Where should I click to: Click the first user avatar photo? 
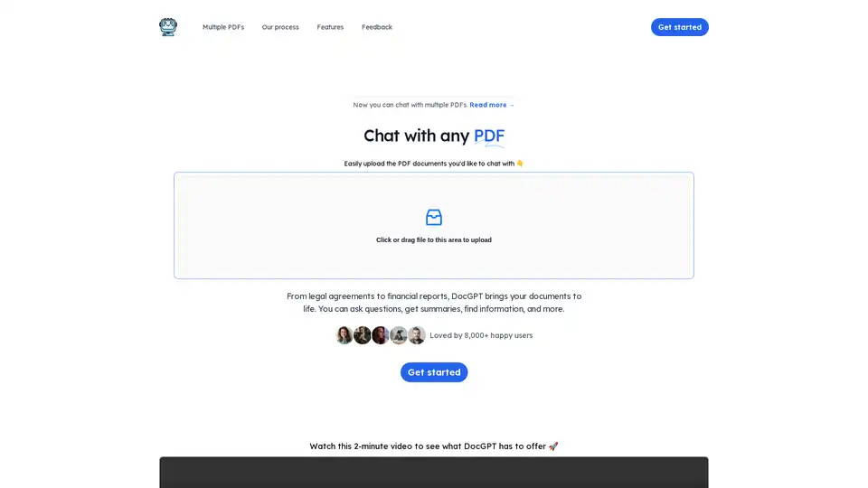click(344, 335)
